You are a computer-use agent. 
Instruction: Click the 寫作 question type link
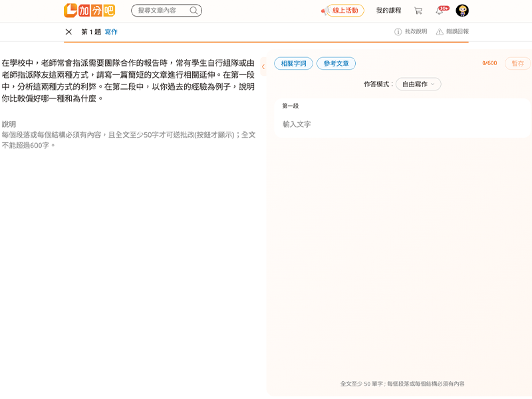tap(111, 32)
